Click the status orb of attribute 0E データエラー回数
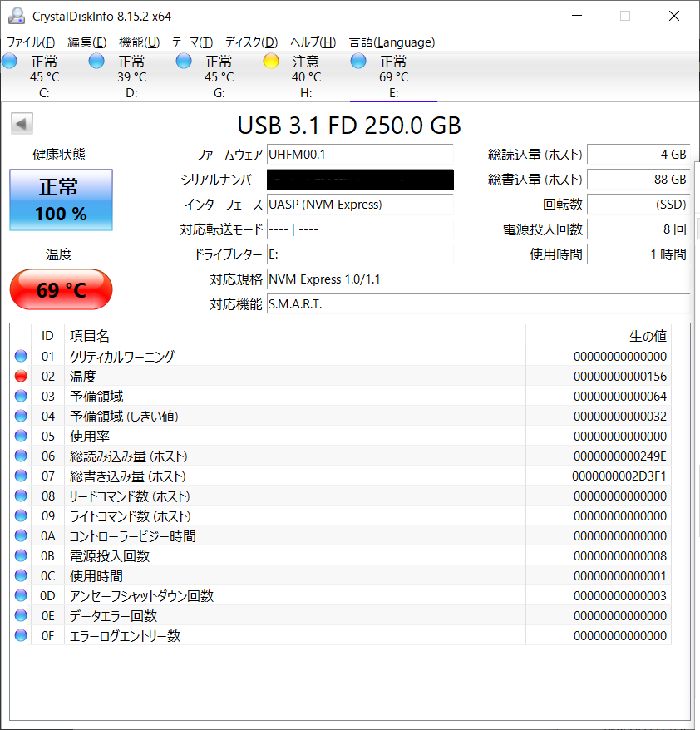700x730 pixels. tap(21, 615)
